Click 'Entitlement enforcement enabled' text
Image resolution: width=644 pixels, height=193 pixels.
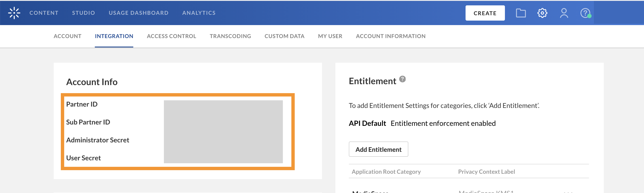coord(443,123)
